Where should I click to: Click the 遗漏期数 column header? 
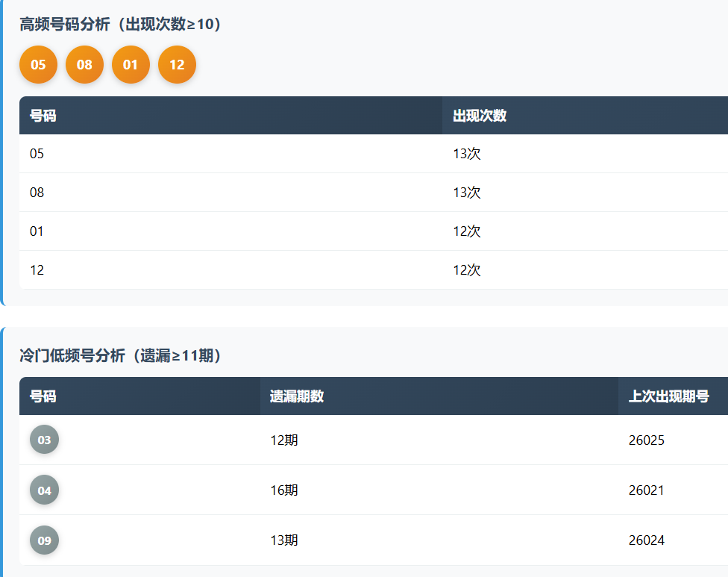coord(297,396)
